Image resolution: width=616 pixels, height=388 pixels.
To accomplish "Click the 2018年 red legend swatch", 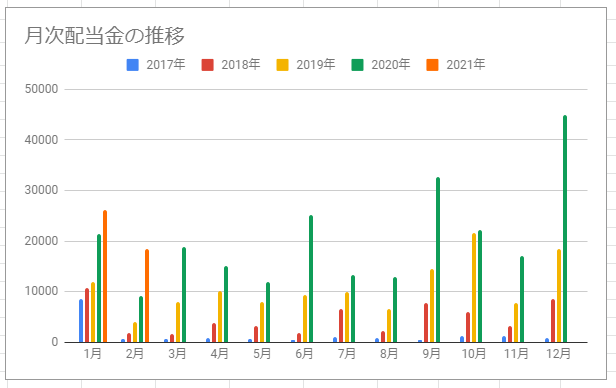I will tap(207, 65).
